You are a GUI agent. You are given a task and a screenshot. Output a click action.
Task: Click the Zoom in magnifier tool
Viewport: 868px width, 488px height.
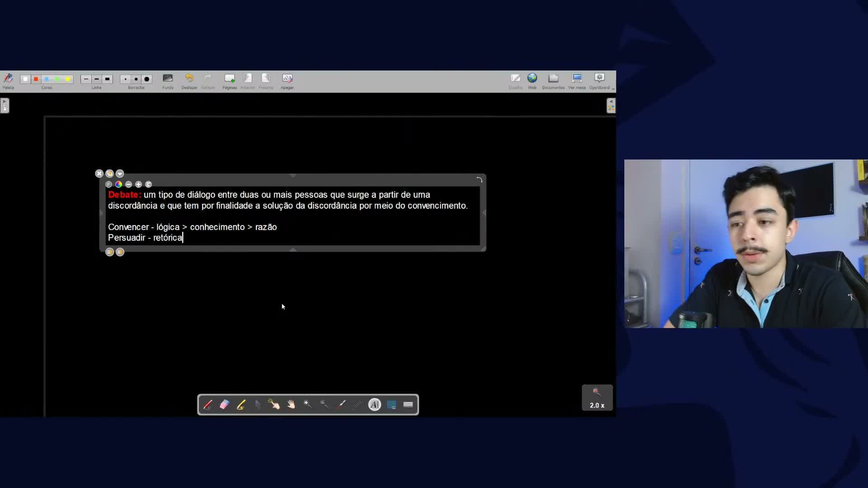(x=307, y=405)
